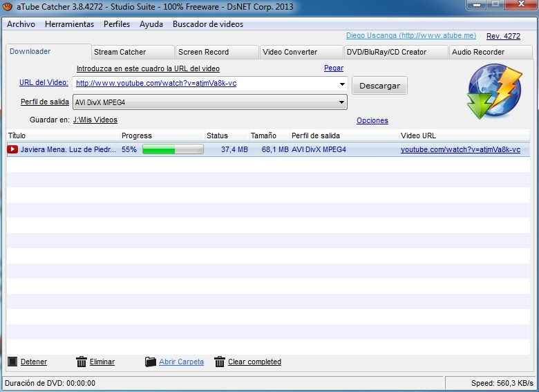Screen dimensions: 539x392
Task: Click the Rev. 4272 link
Action: (503, 36)
